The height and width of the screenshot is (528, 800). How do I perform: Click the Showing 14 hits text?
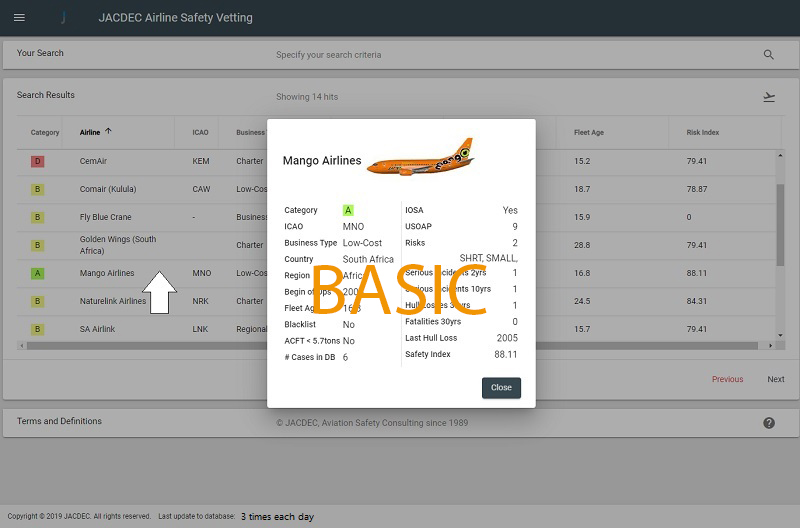[x=307, y=97]
